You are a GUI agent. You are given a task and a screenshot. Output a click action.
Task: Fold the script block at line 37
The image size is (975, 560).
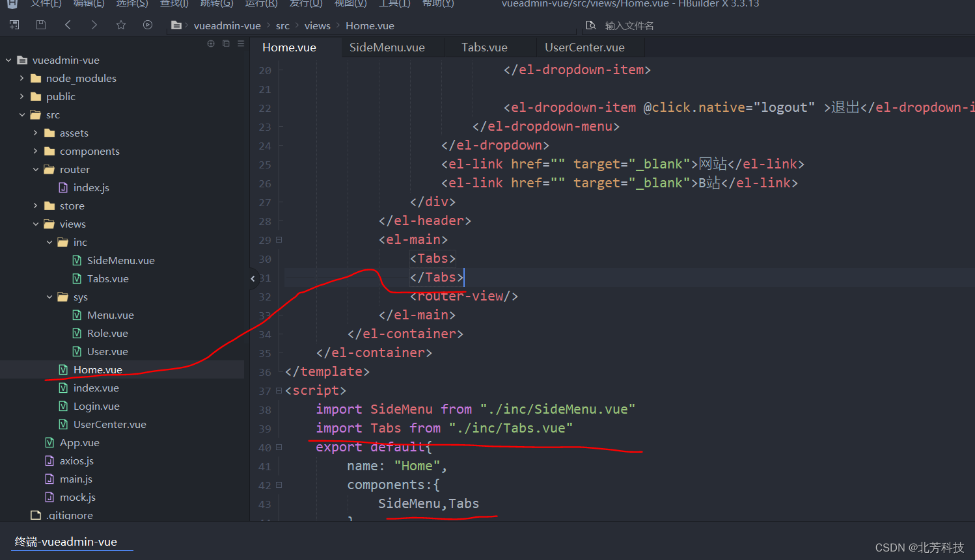[x=279, y=390]
